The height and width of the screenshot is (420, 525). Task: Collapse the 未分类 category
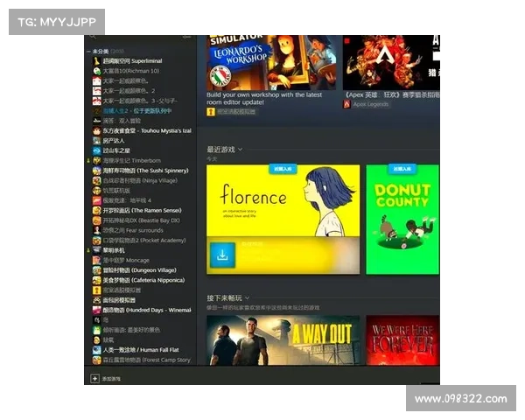click(x=88, y=52)
